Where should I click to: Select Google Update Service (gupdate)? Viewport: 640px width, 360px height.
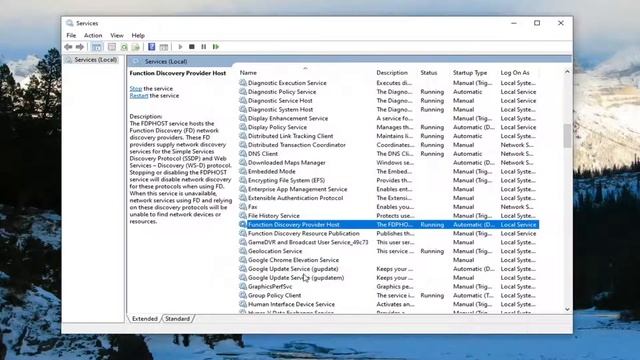coord(388,269)
